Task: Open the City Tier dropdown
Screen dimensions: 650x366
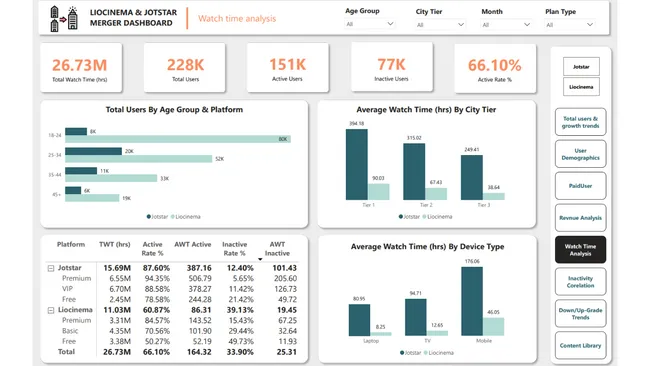Action: (440, 25)
